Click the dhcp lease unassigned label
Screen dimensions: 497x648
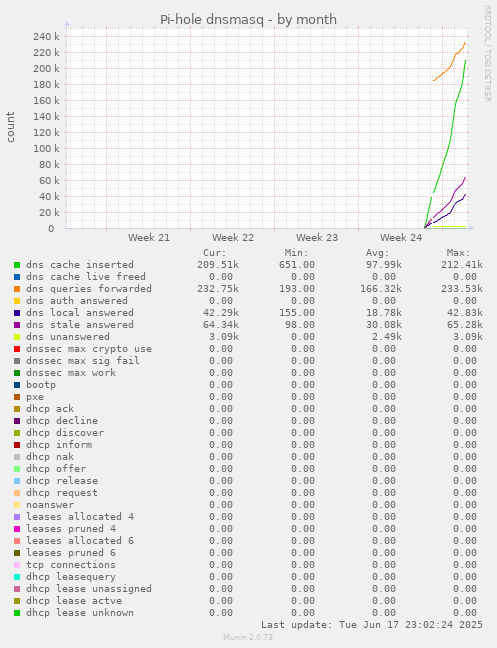pyautogui.click(x=89, y=588)
